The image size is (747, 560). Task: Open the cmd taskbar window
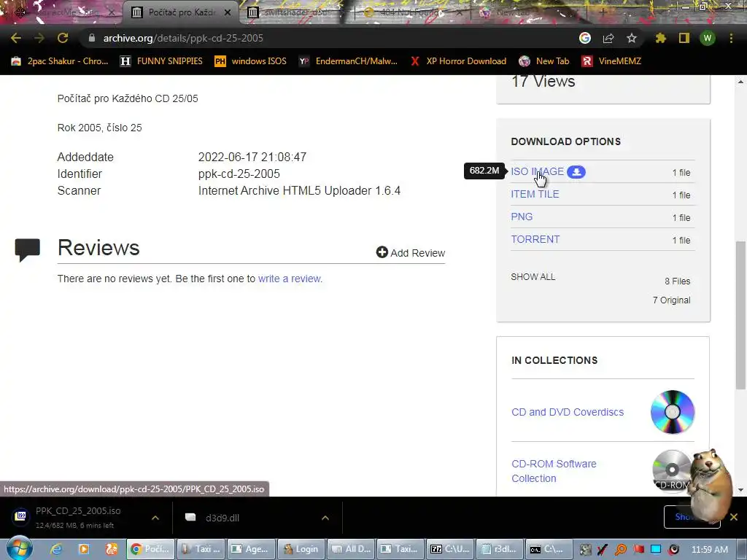[549, 549]
